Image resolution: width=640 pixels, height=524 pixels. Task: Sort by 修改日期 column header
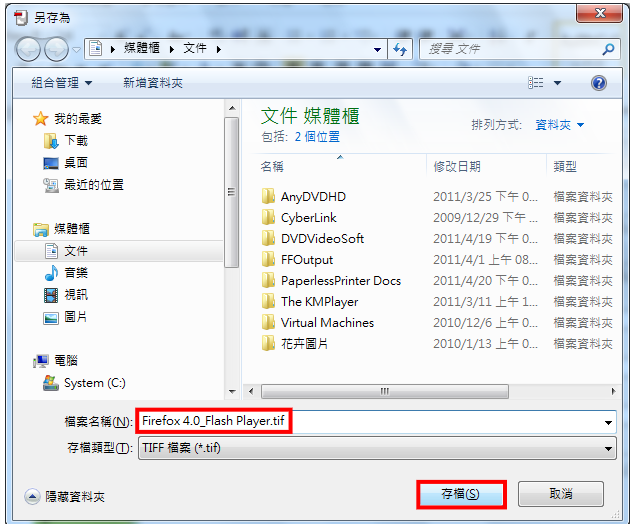pyautogui.click(x=457, y=167)
